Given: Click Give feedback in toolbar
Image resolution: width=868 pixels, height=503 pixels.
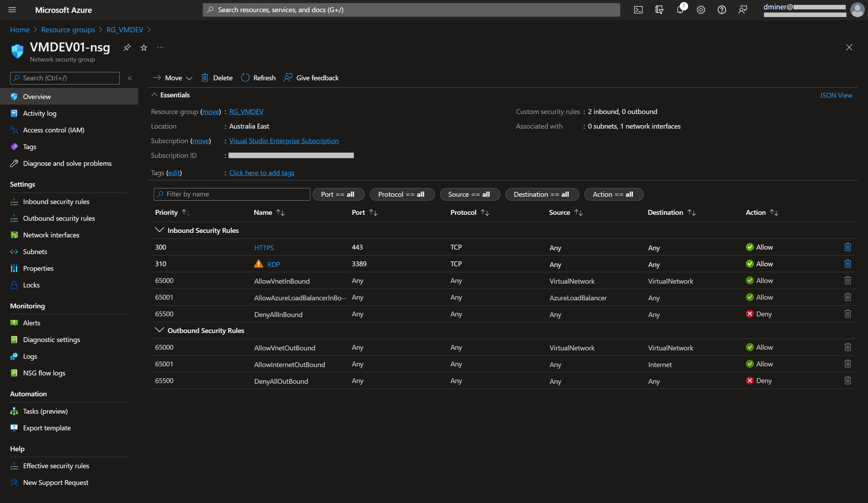Looking at the screenshot, I should click(x=311, y=78).
